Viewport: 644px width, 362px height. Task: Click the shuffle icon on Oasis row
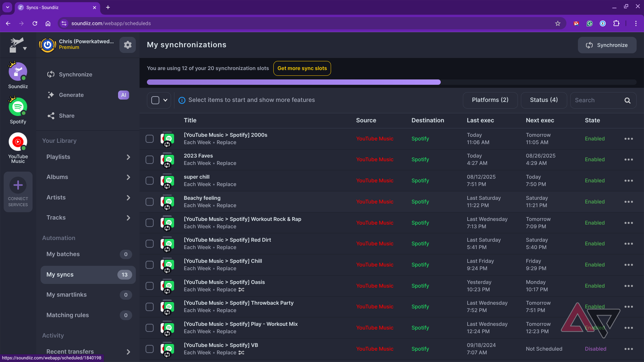pyautogui.click(x=241, y=290)
